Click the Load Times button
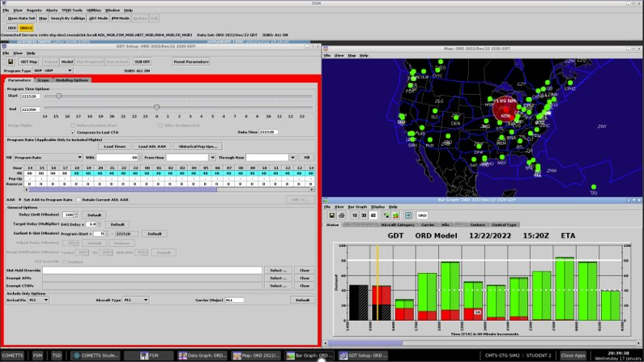This screenshot has width=644, height=362. coord(114,147)
